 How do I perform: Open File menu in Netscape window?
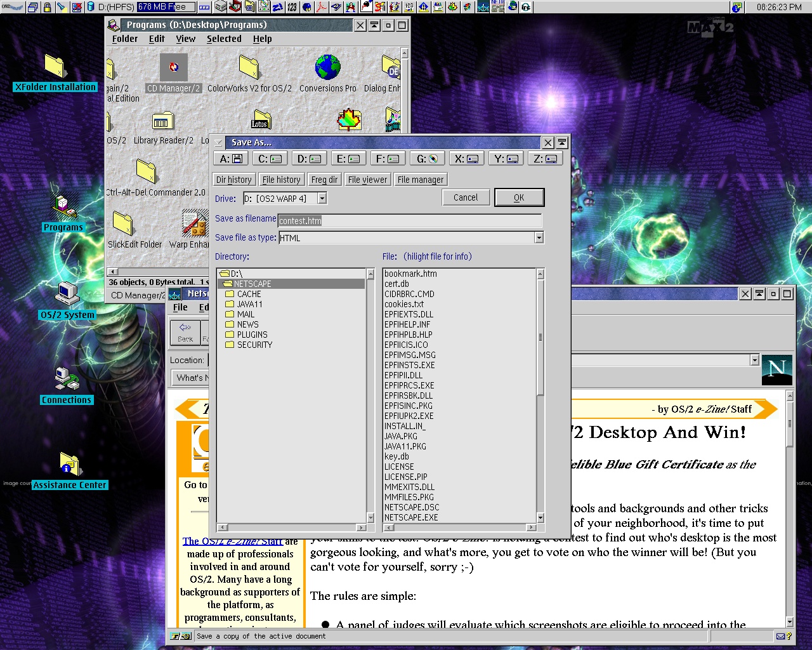click(180, 307)
